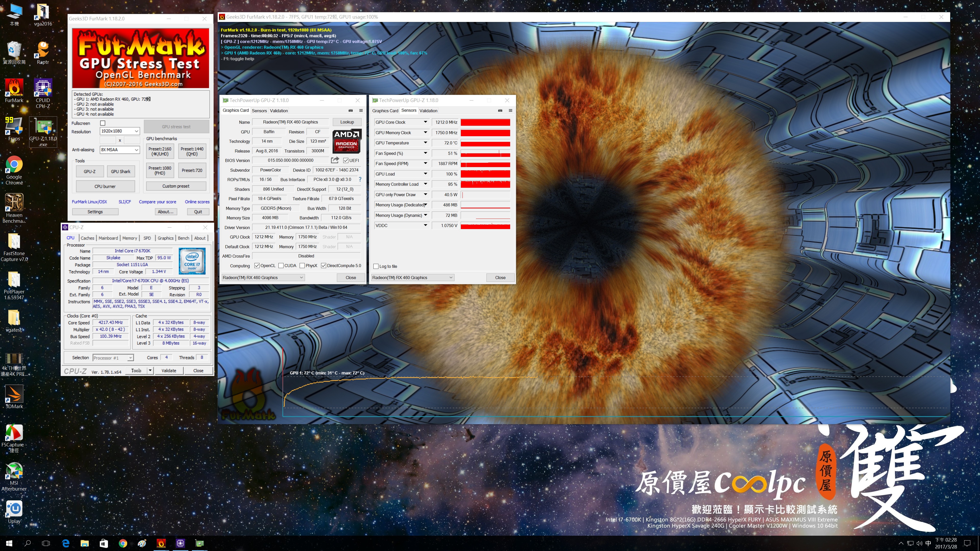Open the hamburger menu in GPU-Z Graphics Card window
This screenshot has height=551, width=980.
click(361, 110)
